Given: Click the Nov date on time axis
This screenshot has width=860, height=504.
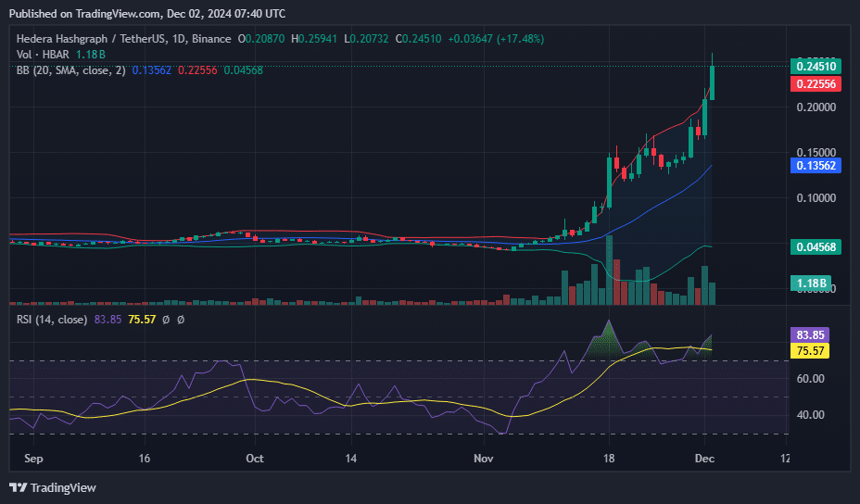Looking at the screenshot, I should coord(483,458).
